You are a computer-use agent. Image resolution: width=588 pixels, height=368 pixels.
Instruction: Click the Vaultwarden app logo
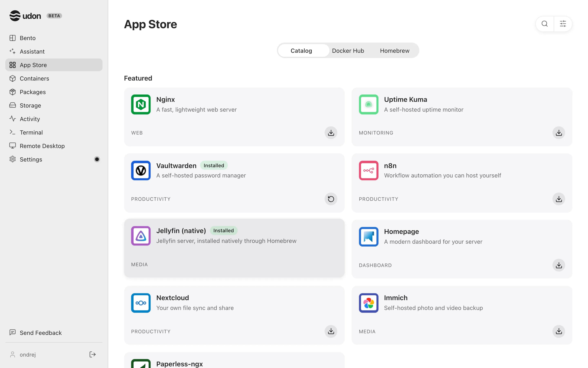(x=141, y=170)
